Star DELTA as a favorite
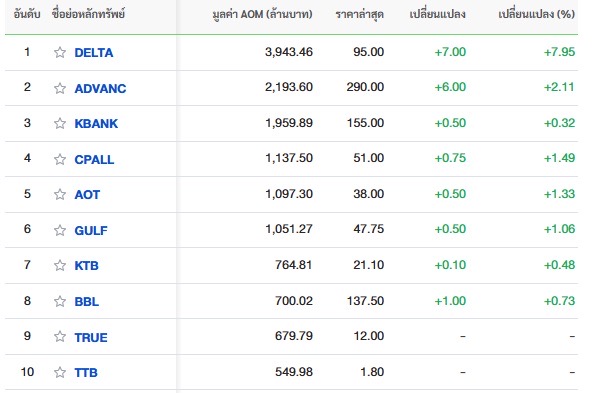This screenshot has height=393, width=596. click(x=60, y=52)
